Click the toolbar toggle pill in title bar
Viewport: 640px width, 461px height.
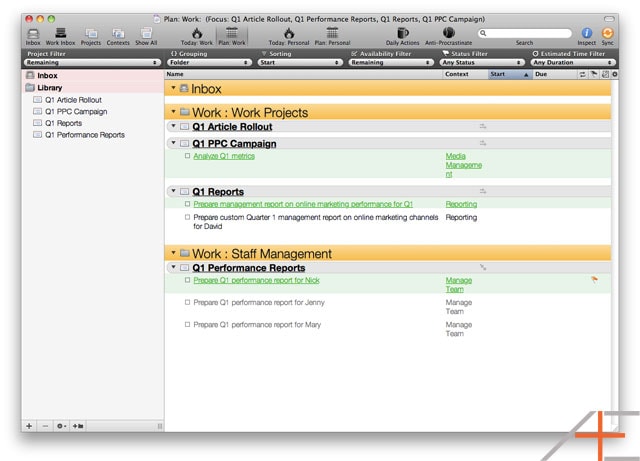point(609,19)
